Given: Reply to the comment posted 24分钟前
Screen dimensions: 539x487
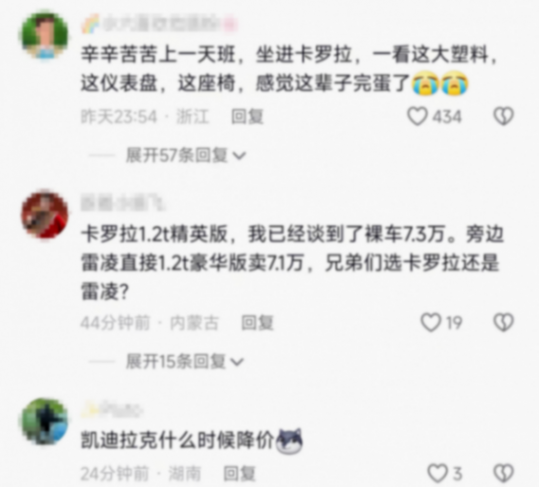Looking at the screenshot, I should (x=240, y=474).
